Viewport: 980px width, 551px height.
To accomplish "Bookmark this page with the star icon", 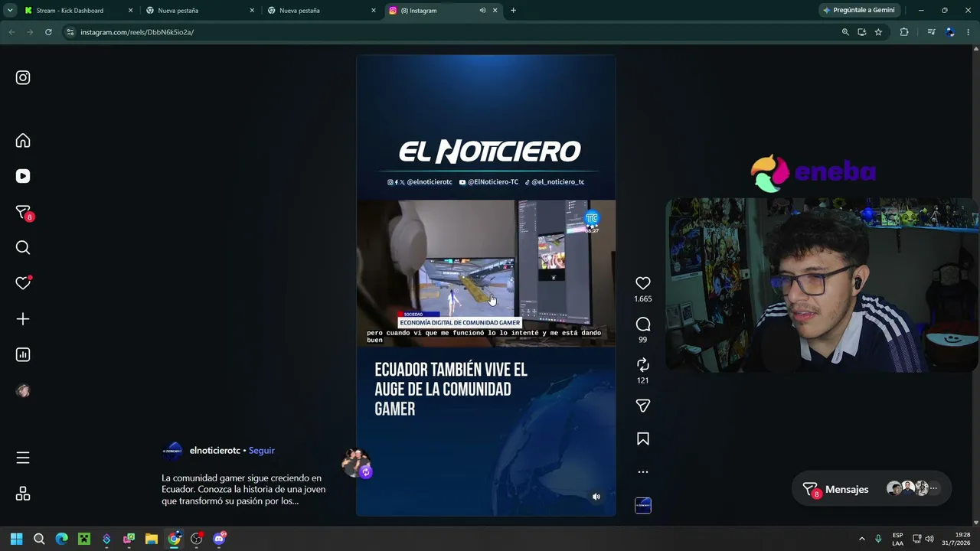I will (878, 32).
